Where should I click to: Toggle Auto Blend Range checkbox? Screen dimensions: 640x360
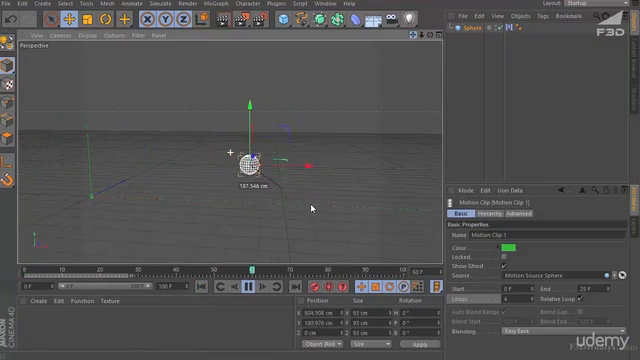point(504,312)
